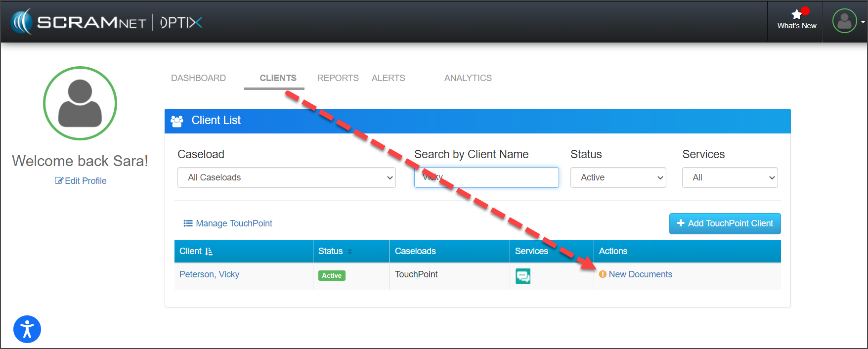
Task: Open the Alerts tab
Action: tap(388, 78)
